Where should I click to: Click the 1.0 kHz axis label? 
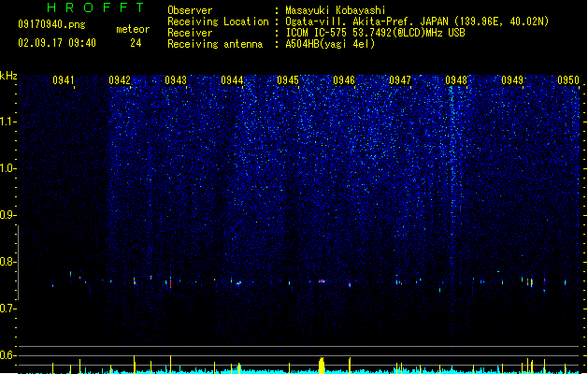point(8,168)
